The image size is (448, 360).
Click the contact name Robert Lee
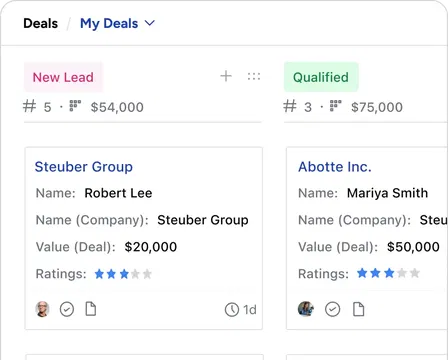[118, 193]
